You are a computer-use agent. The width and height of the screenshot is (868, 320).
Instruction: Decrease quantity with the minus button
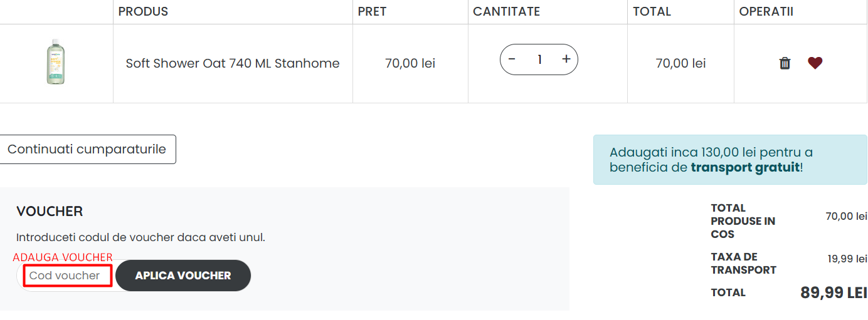pos(512,59)
